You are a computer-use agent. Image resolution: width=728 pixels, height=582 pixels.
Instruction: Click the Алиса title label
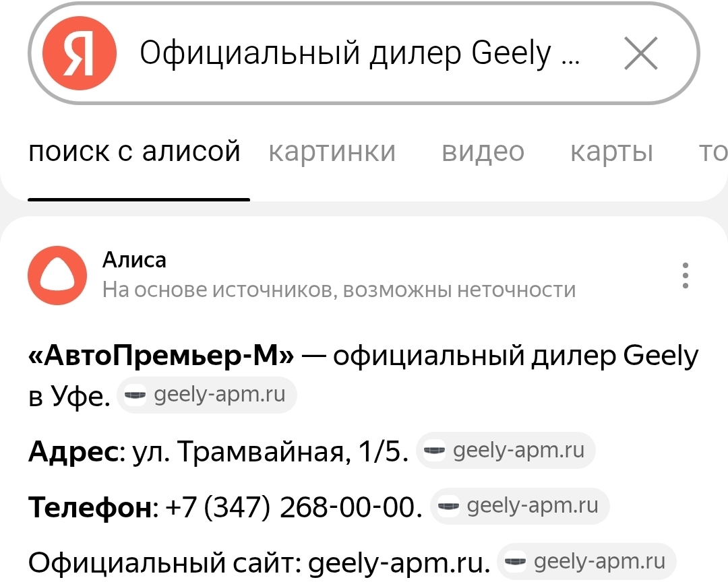coord(134,259)
